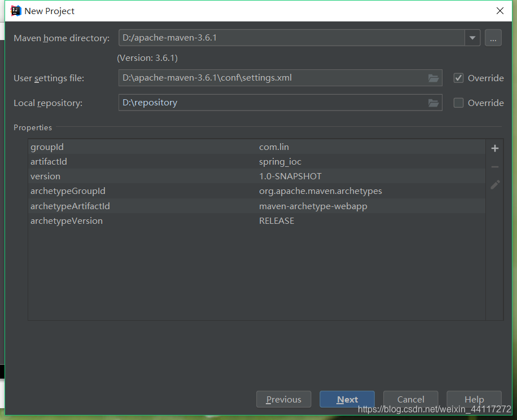
Task: Click the com.lin value cell
Action: [274, 147]
